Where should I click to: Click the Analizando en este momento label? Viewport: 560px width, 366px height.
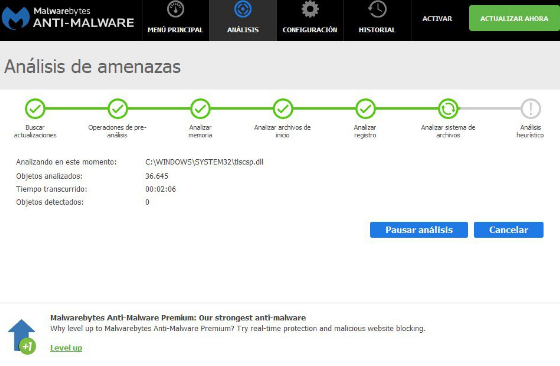coord(66,162)
